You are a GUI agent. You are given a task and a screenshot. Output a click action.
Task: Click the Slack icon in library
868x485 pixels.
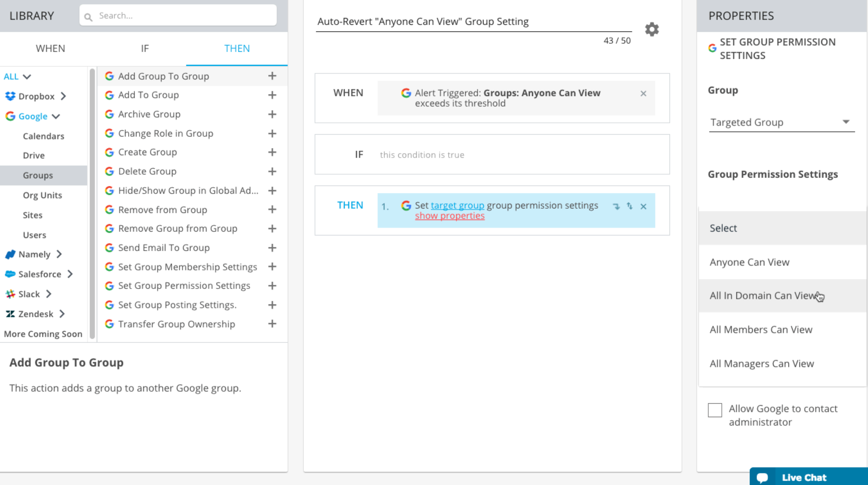(x=10, y=294)
